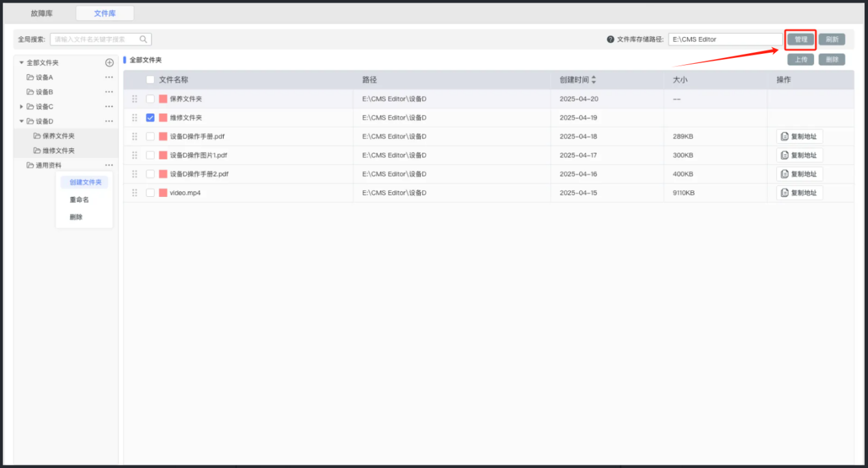Collapse the 设备D folder tree node
The width and height of the screenshot is (868, 468).
tap(21, 122)
